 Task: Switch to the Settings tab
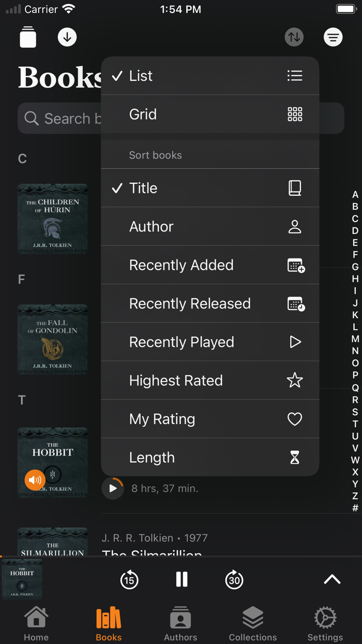325,624
